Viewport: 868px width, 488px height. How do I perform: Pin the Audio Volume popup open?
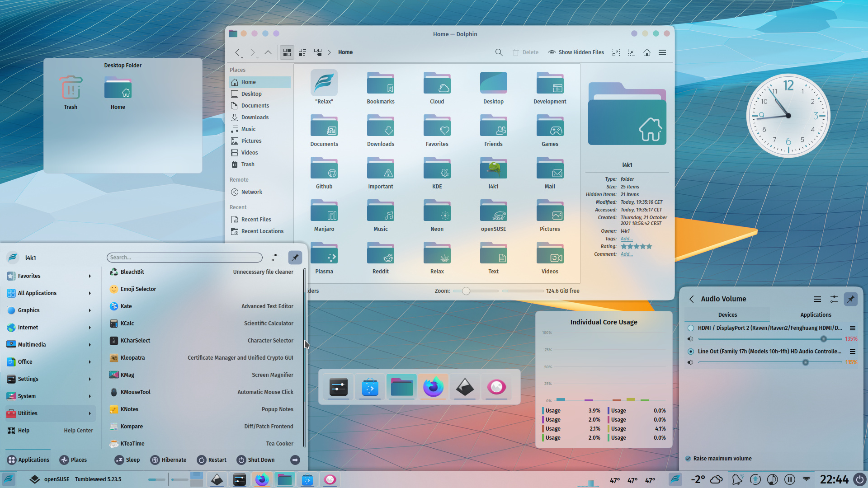[851, 299]
